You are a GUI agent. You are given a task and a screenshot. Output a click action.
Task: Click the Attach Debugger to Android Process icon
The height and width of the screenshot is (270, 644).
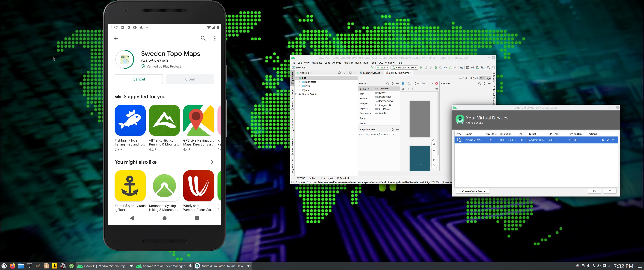(x=450, y=68)
